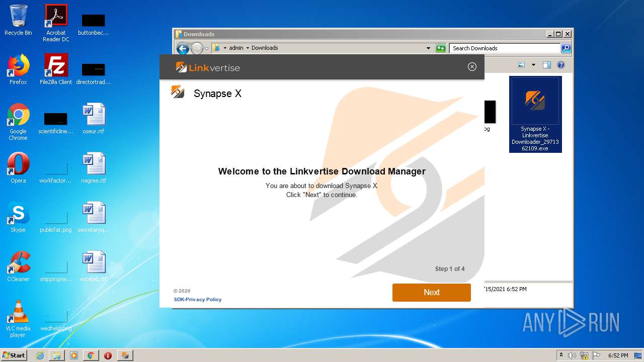Open Windows Explorer taskbar button
The width and height of the screenshot is (644, 362).
pos(57,355)
